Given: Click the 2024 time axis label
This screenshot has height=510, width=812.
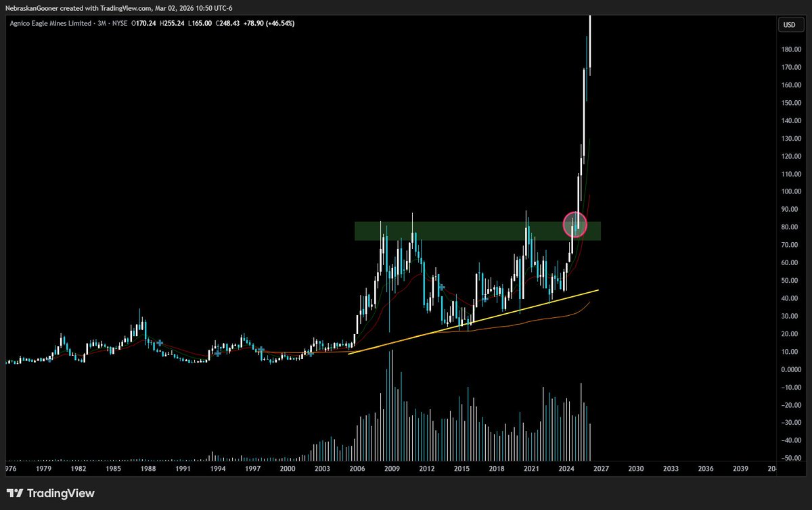Looking at the screenshot, I should (x=566, y=468).
